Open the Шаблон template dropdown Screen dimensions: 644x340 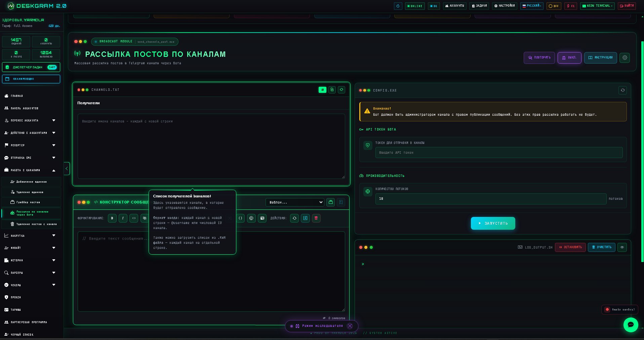[x=295, y=202]
